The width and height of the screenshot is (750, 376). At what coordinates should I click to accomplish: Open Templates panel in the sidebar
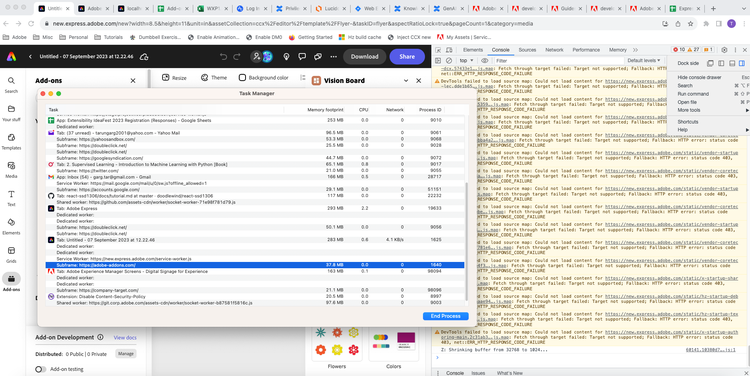11,142
